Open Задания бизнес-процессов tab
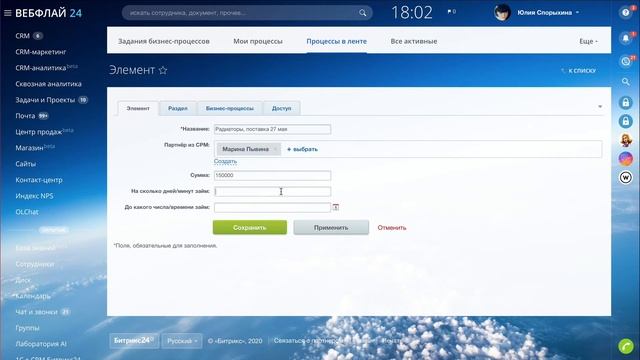This screenshot has width=640, height=360. pos(164,41)
